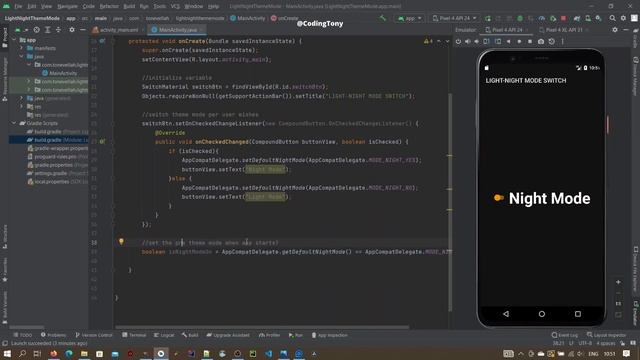Click emulator volume up icon
The image size is (640, 360).
(x=468, y=41)
